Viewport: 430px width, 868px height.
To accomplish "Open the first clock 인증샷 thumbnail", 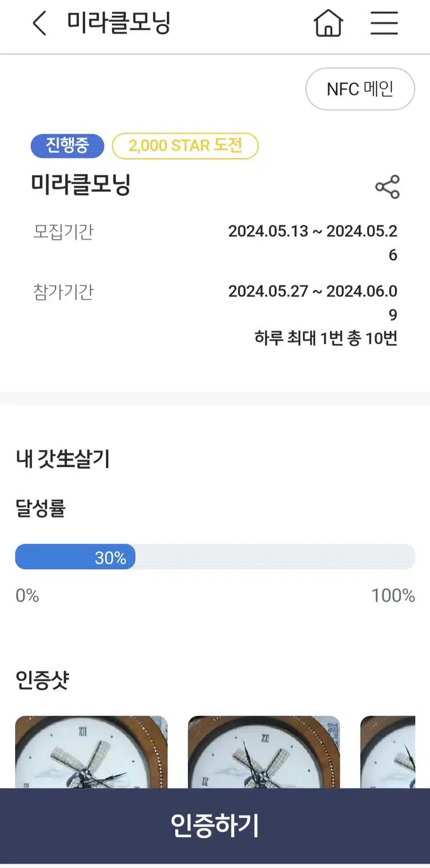I will click(91, 752).
